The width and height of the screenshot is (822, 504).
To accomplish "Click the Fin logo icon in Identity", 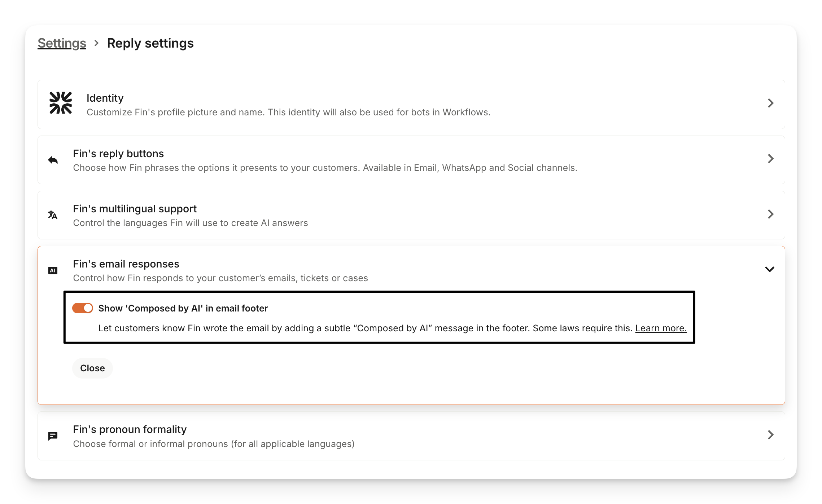I will click(61, 103).
